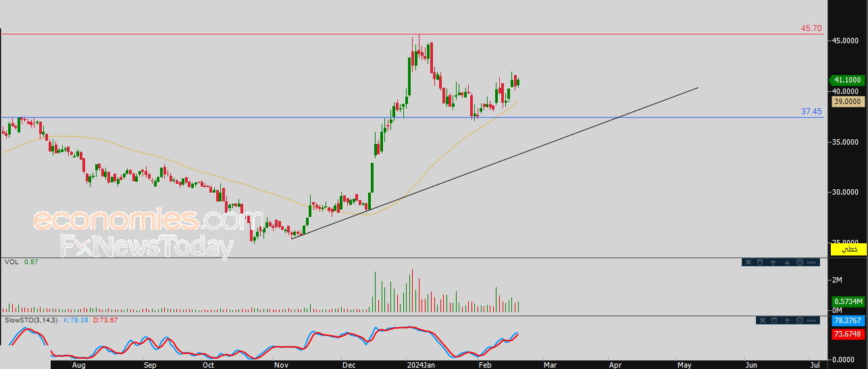The width and height of the screenshot is (868, 369).
Task: Click the yellow خطي scale label
Action: tap(848, 249)
